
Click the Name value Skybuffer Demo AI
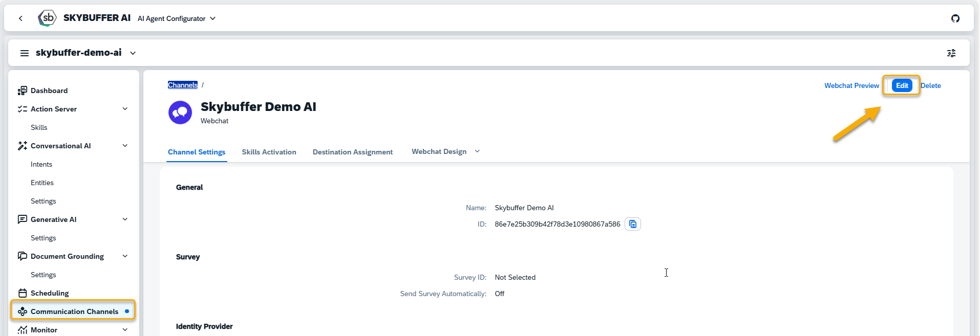coord(524,208)
